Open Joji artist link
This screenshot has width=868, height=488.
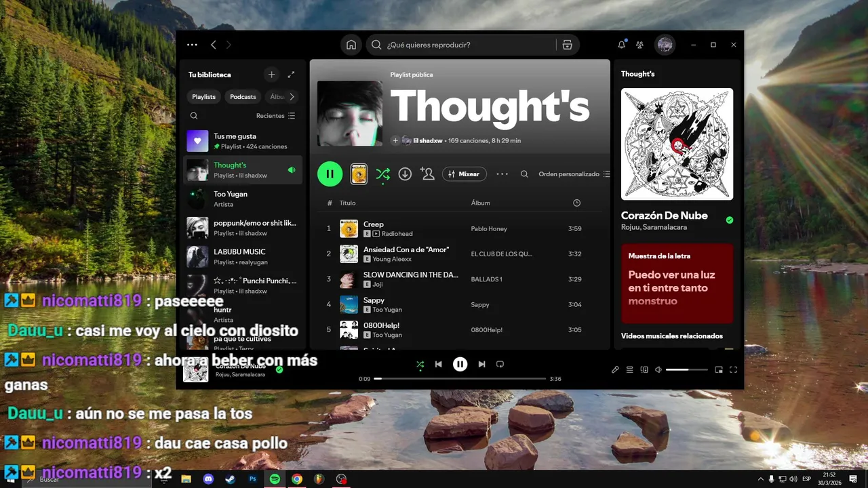coord(378,285)
